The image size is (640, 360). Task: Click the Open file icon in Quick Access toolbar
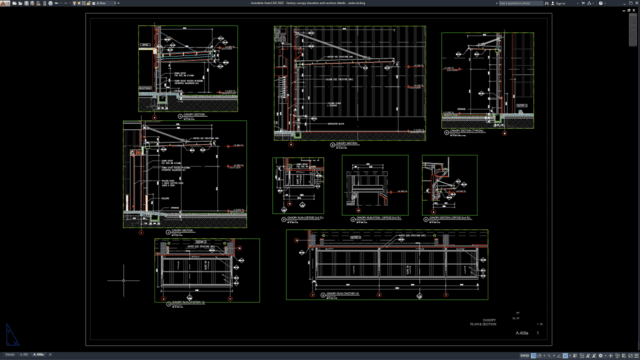point(20,3)
